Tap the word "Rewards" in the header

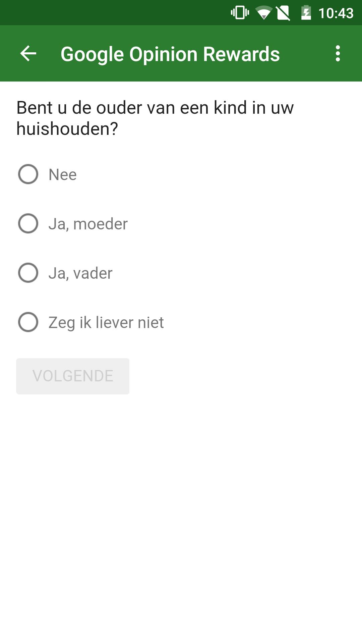pos(241,54)
